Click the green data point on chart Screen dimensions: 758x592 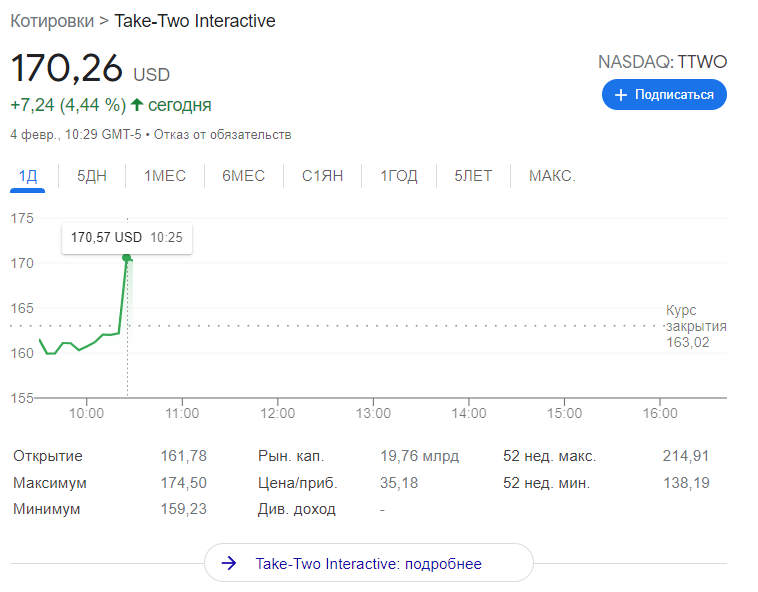[127, 258]
